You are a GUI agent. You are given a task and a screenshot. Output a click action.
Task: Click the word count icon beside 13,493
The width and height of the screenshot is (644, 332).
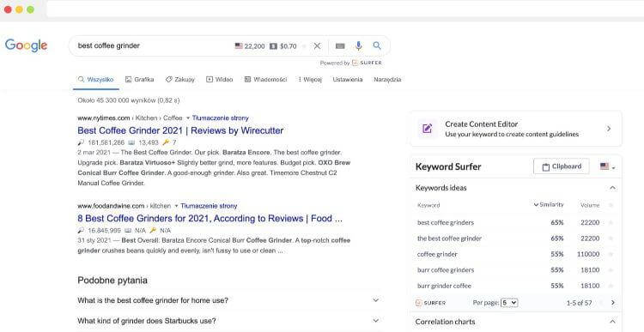coord(131,142)
